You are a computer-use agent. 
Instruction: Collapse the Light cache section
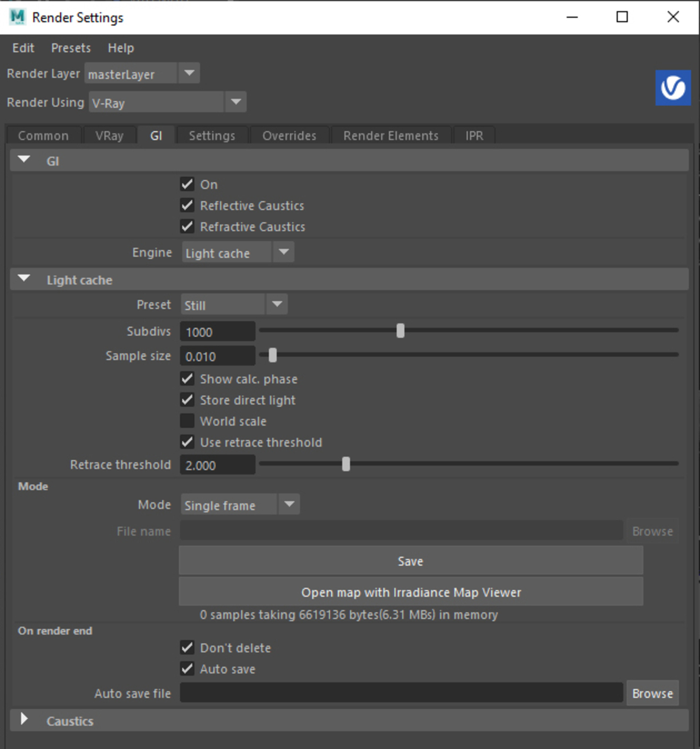click(x=24, y=279)
